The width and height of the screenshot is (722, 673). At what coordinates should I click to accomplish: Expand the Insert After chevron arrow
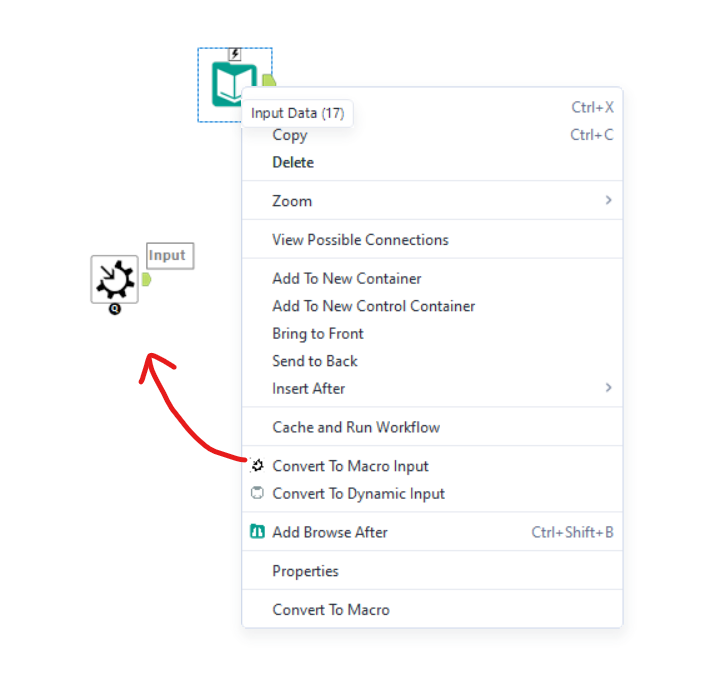[x=608, y=388]
